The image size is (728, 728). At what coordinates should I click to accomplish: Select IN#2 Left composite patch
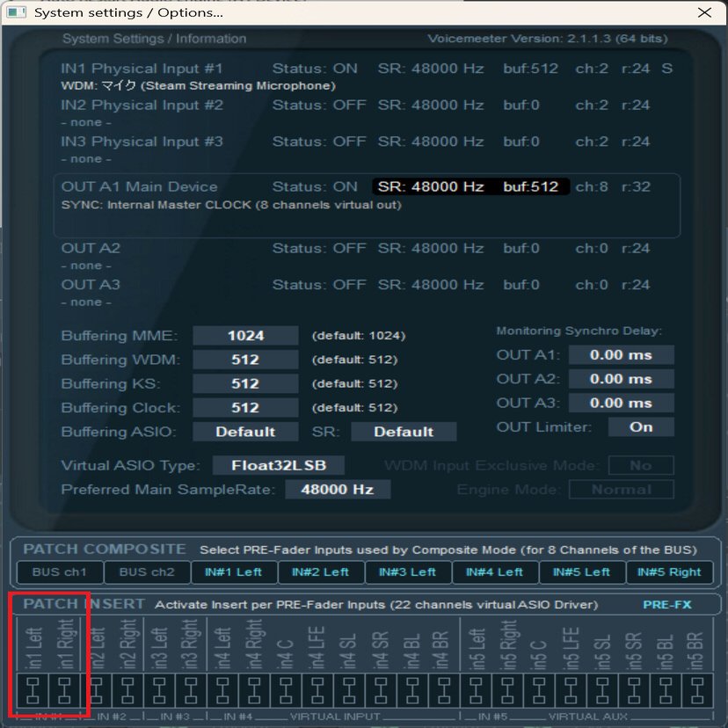pyautogui.click(x=321, y=572)
